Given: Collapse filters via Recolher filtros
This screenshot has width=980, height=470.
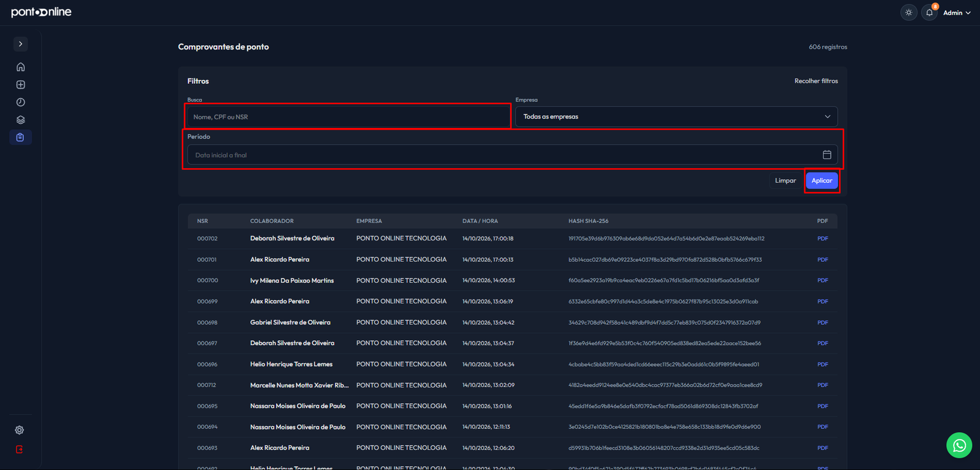Looking at the screenshot, I should (816, 81).
